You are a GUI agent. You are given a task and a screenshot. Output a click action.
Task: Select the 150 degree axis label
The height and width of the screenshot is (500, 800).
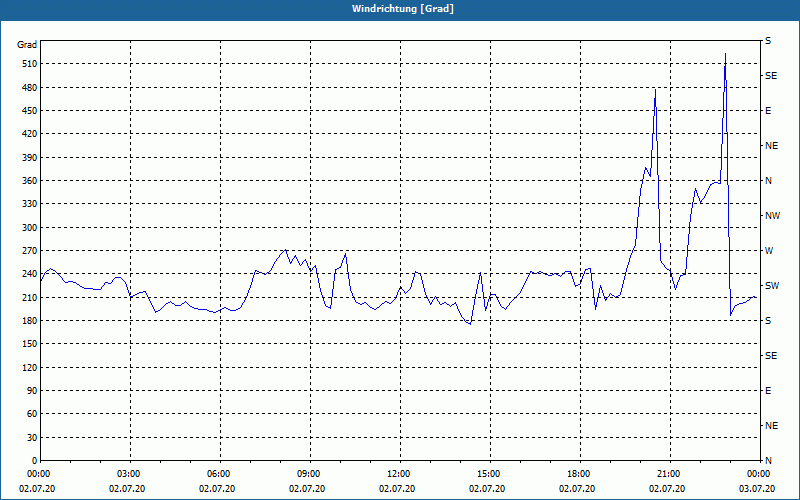pyautogui.click(x=30, y=344)
